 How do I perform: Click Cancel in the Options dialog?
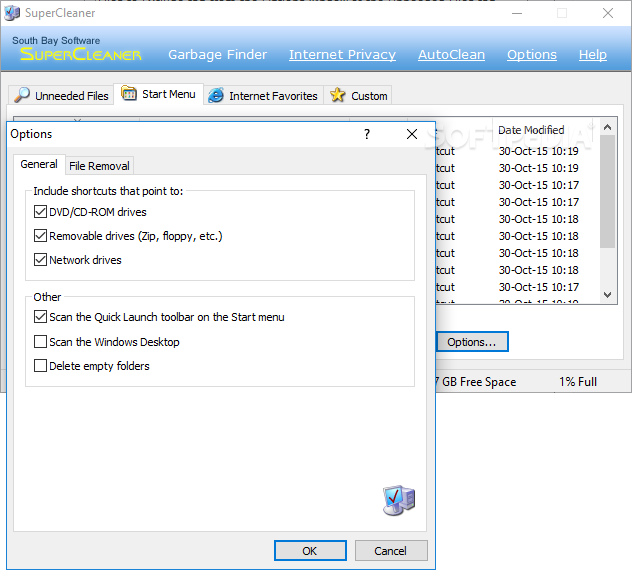(x=391, y=551)
